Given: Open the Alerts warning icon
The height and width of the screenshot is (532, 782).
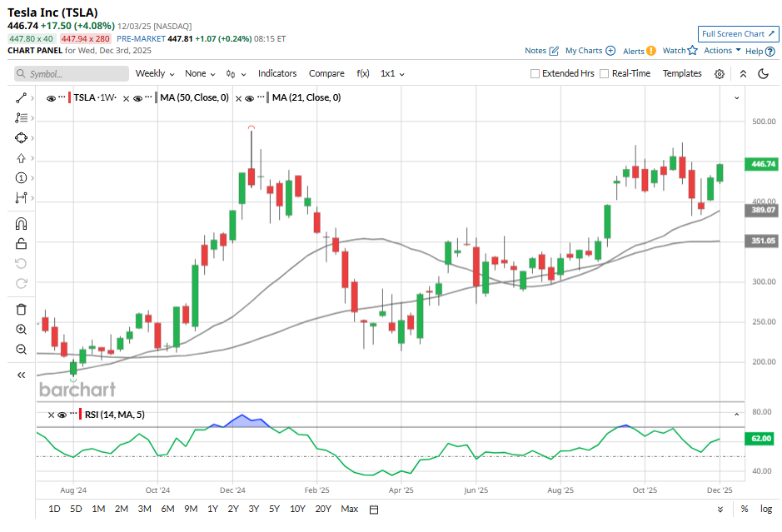Looking at the screenshot, I should [651, 51].
